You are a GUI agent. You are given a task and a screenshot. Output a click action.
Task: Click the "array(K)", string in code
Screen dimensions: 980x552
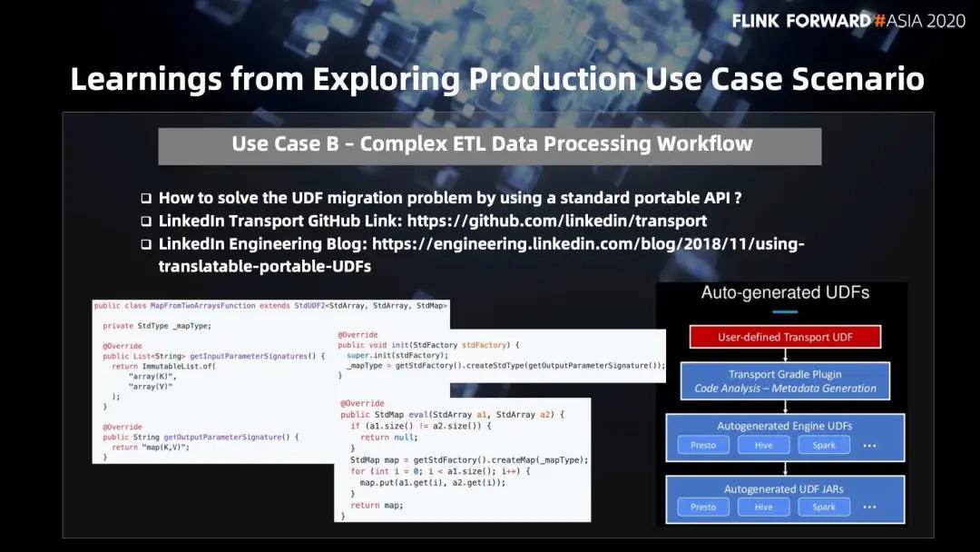(152, 377)
